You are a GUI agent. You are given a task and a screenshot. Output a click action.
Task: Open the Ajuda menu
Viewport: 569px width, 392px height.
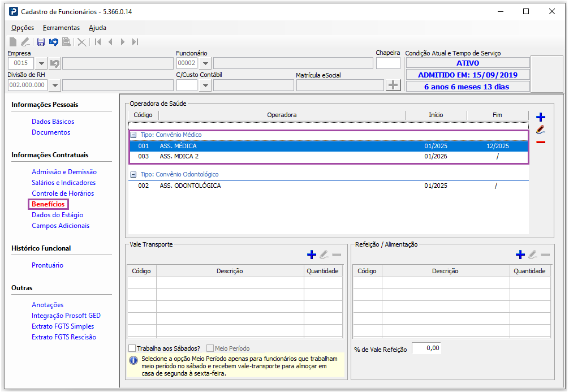(x=97, y=28)
